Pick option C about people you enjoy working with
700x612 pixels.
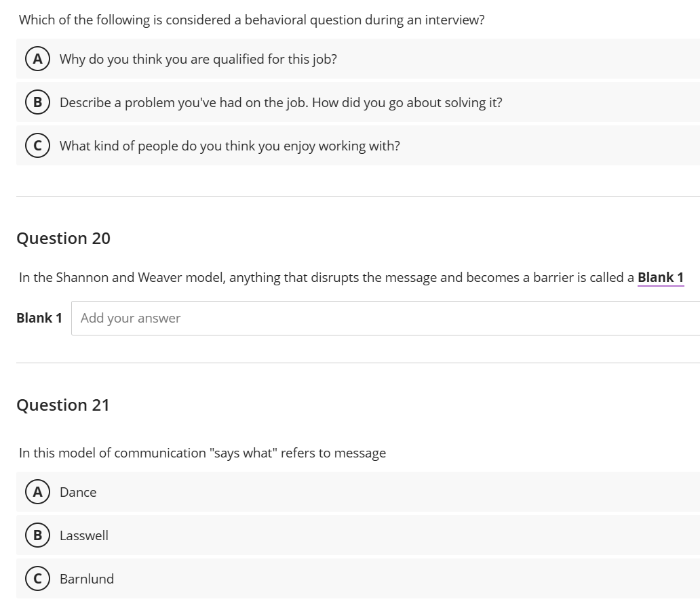tap(229, 145)
